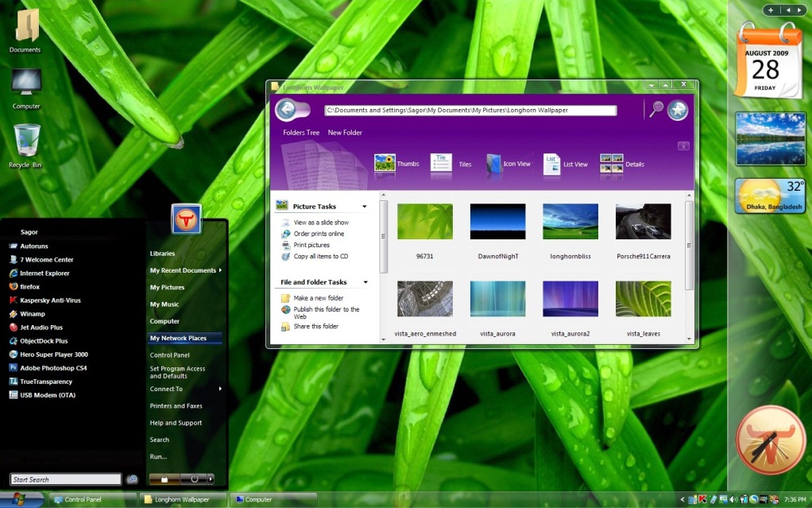Image resolution: width=812 pixels, height=508 pixels.
Task: Collapse the File and Folder Tasks arrow
Action: (365, 282)
